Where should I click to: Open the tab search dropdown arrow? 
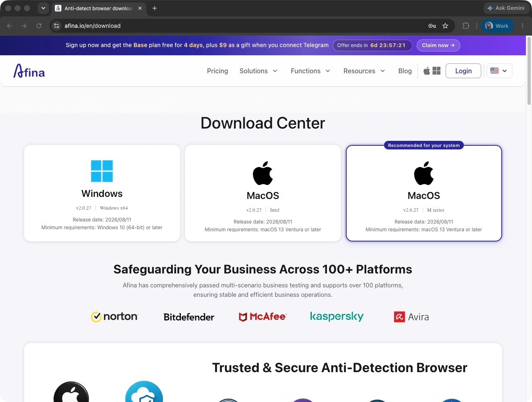pyautogui.click(x=43, y=8)
